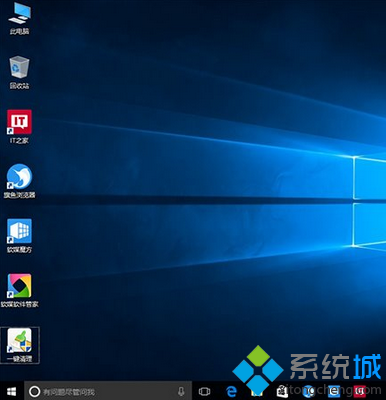Open the 回收站 Recycle Bin icon
This screenshot has height=400, width=386.
[19, 73]
